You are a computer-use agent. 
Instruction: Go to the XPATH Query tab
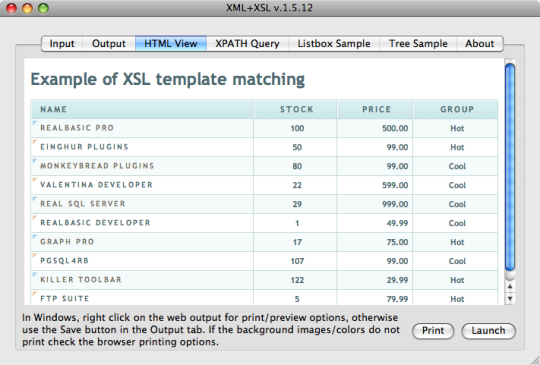[x=247, y=44]
